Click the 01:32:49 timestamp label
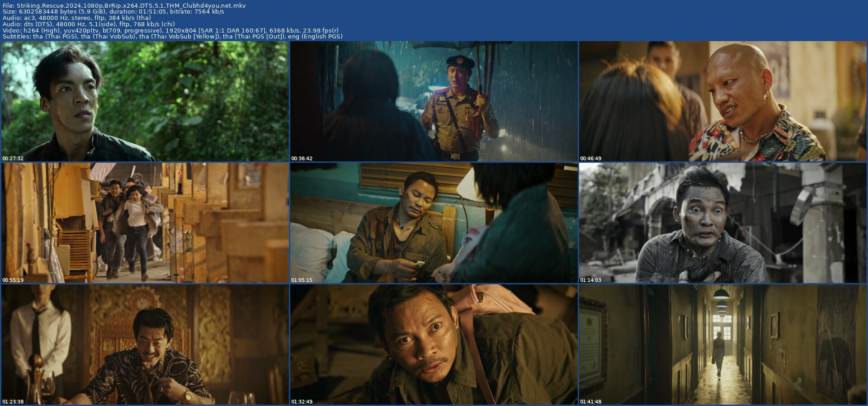The height and width of the screenshot is (406, 868). (302, 401)
